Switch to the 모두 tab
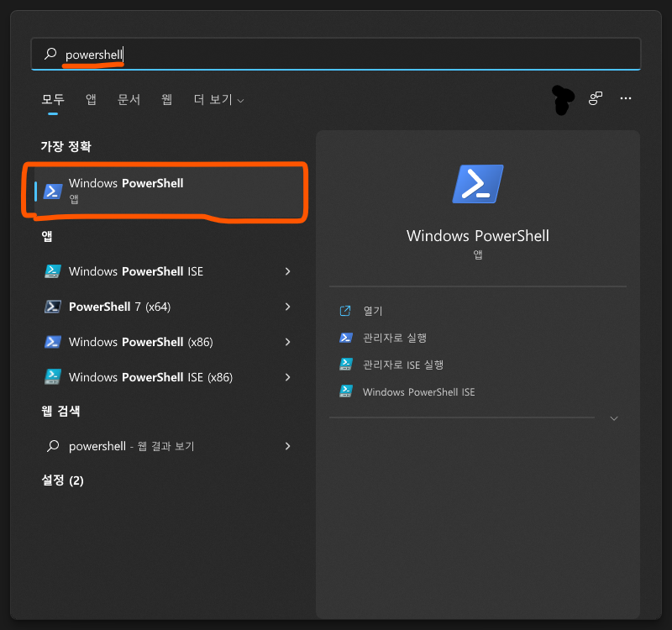 pyautogui.click(x=53, y=100)
